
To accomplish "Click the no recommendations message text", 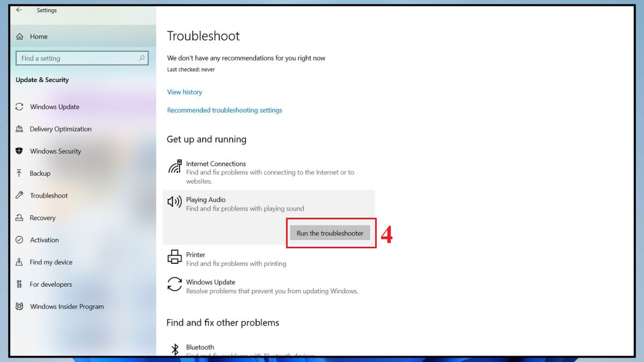I will (246, 58).
